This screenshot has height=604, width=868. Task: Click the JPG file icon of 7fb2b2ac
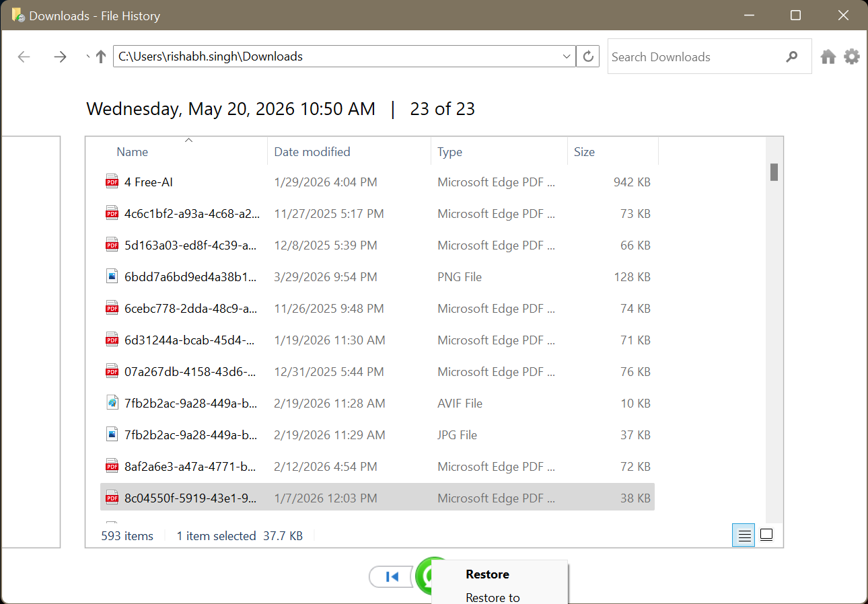click(x=112, y=435)
